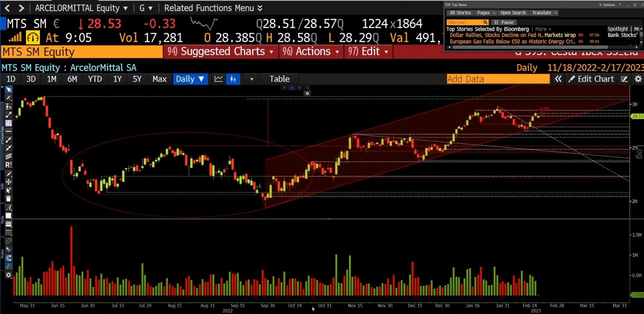644x314 pixels.
Task: Click All Stories in Top News
Action: (x=460, y=13)
